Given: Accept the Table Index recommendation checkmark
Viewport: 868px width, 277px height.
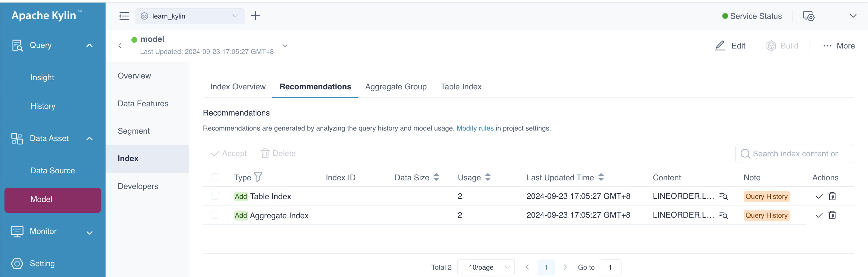Looking at the screenshot, I should click(819, 196).
